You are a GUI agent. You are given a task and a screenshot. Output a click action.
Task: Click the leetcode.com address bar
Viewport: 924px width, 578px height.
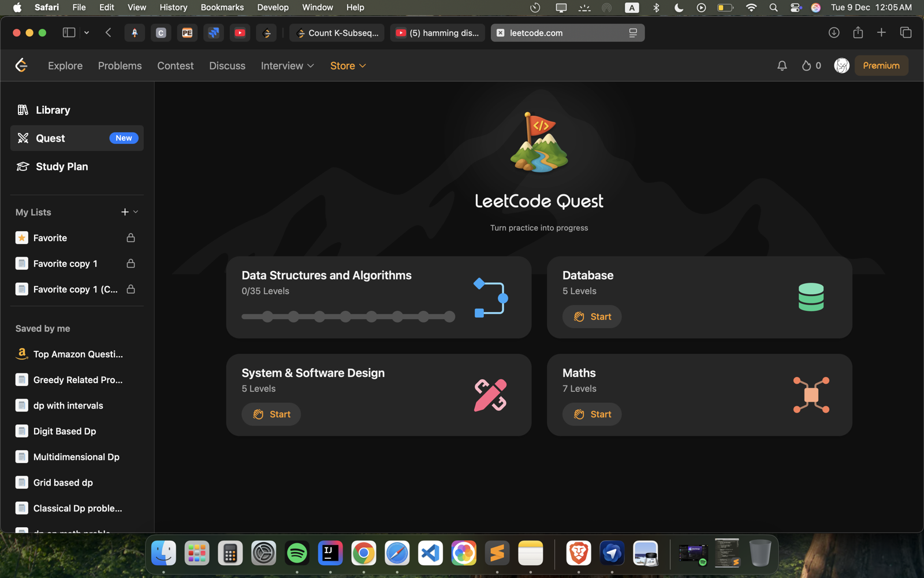(567, 32)
